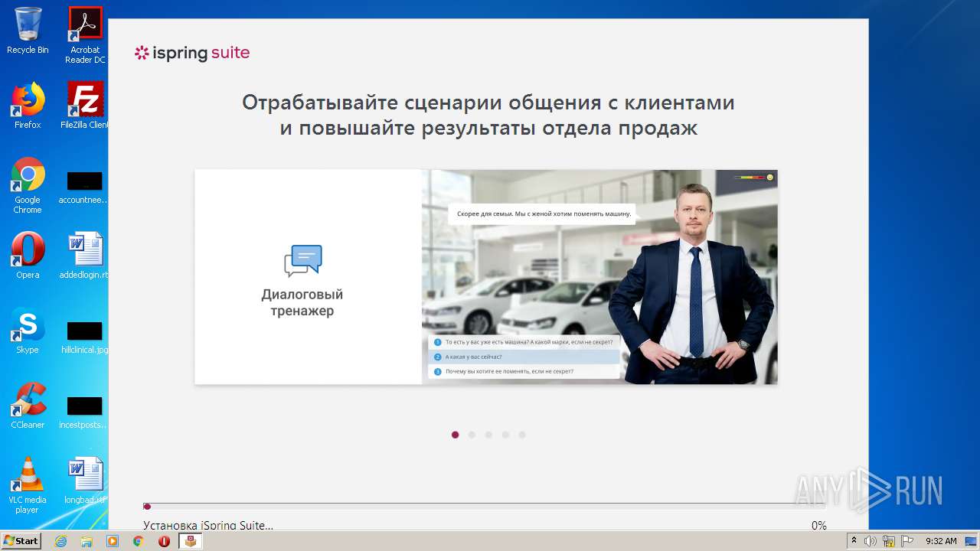Click the Windows Start button
The width and height of the screenshot is (980, 551).
(x=21, y=540)
